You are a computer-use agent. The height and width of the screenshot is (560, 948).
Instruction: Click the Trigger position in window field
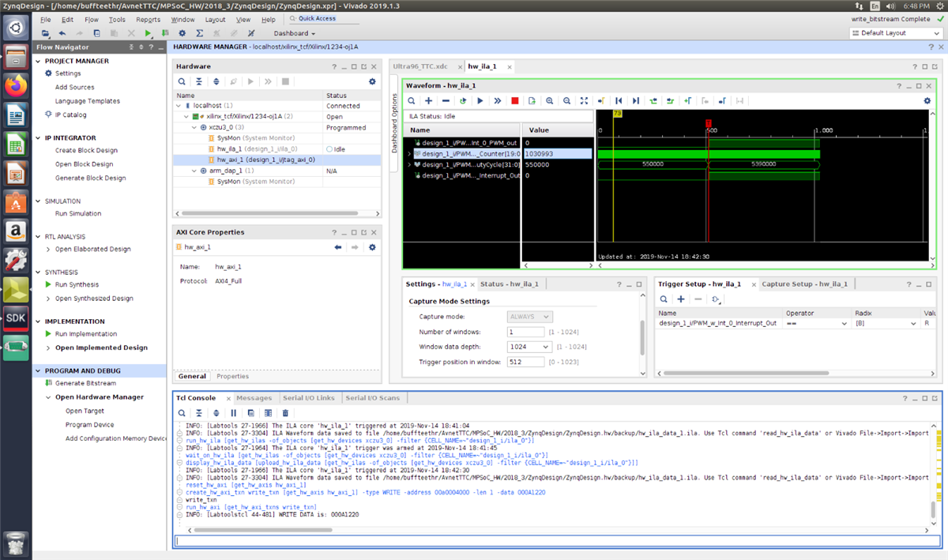click(525, 362)
